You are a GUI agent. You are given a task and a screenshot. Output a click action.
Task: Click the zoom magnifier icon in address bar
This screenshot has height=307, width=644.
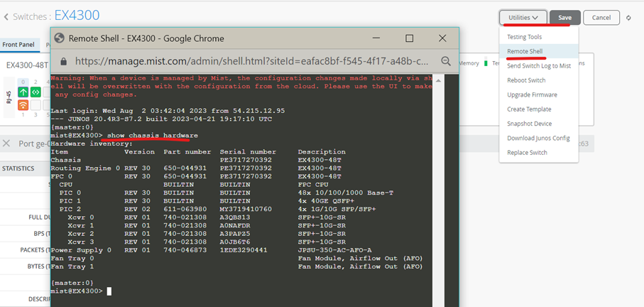click(x=446, y=61)
